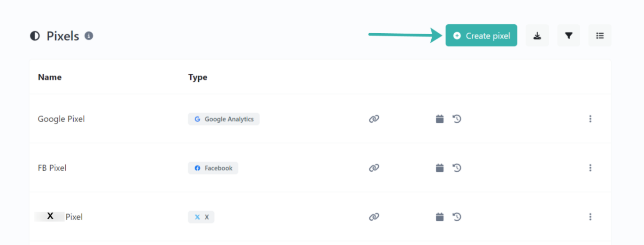Click the history clock icon for Google Pixel

457,119
